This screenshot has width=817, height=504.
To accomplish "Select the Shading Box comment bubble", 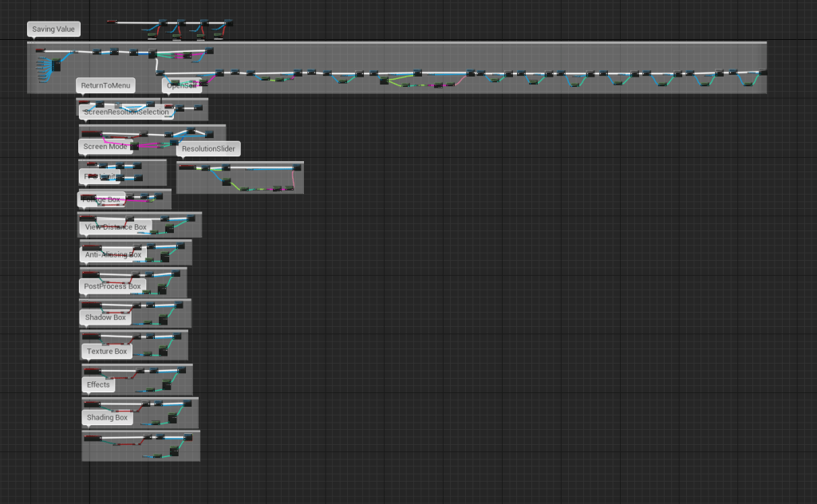I will tap(107, 417).
